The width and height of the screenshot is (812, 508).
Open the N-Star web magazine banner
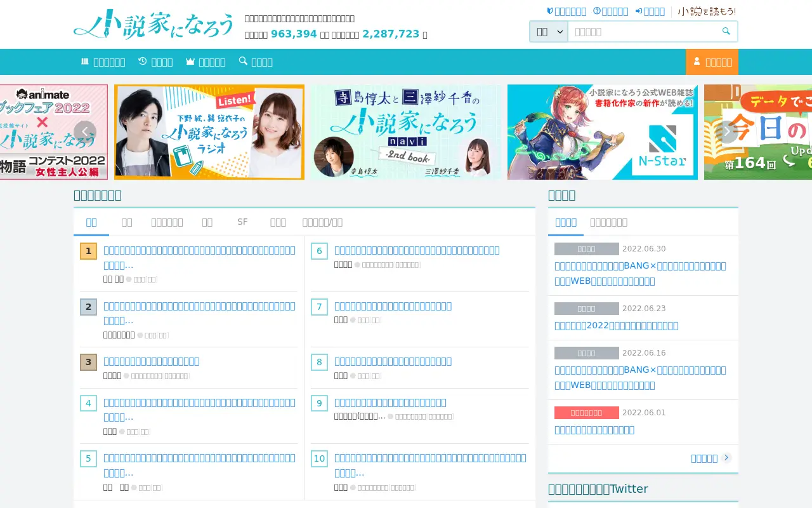[x=603, y=132]
